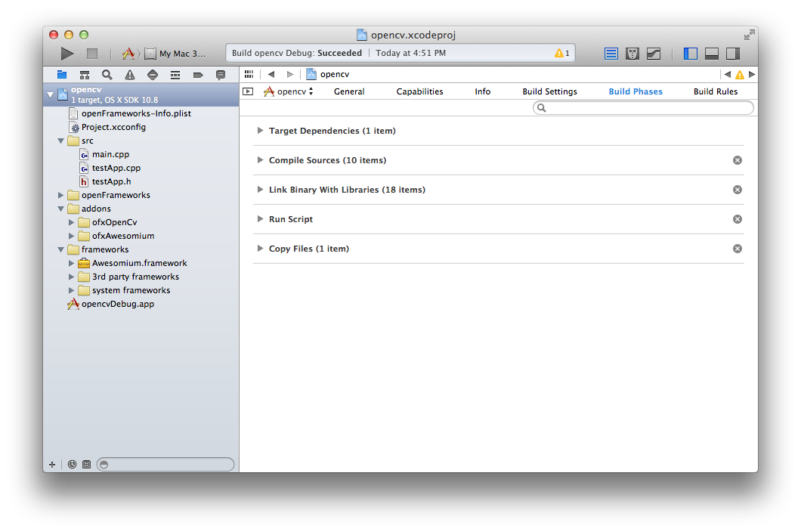The height and width of the screenshot is (532, 801).
Task: Delete the Copy Files phase
Action: point(737,249)
